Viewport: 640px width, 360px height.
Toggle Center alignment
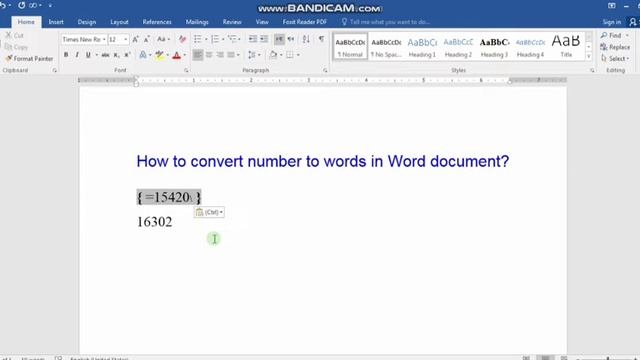[x=209, y=55]
